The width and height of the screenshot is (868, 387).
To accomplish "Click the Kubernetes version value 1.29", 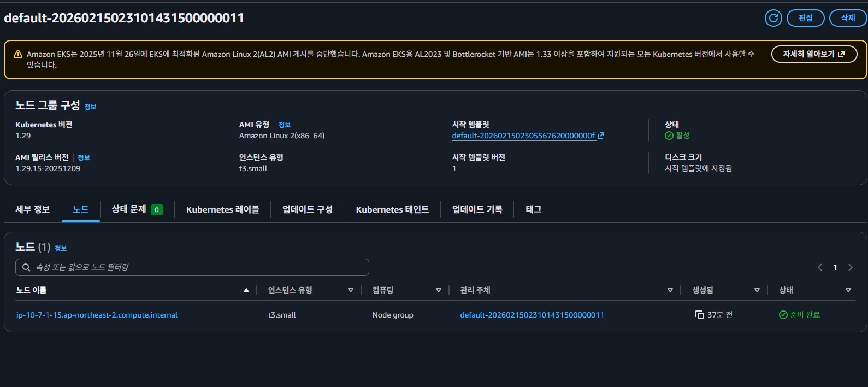I will point(23,136).
